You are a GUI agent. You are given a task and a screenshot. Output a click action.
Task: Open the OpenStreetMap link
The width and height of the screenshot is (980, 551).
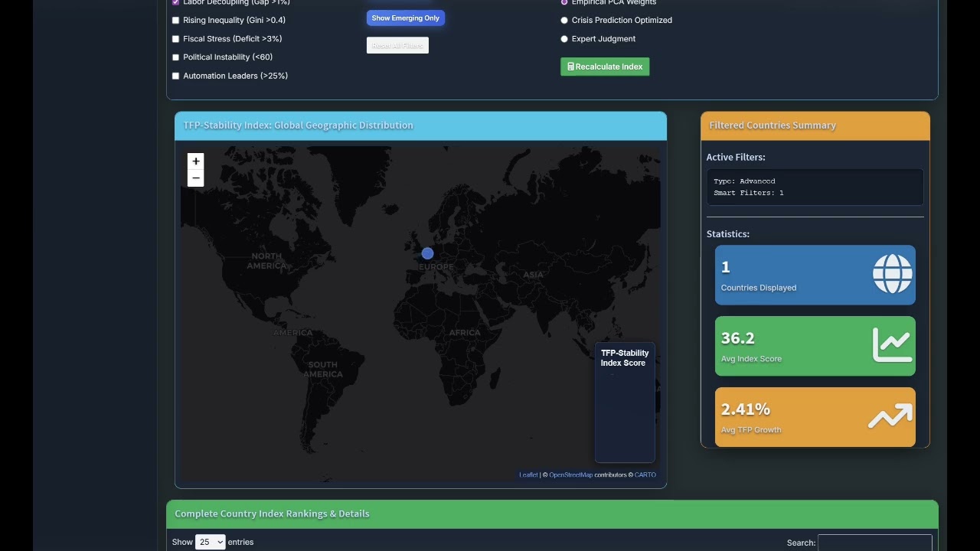tap(570, 475)
